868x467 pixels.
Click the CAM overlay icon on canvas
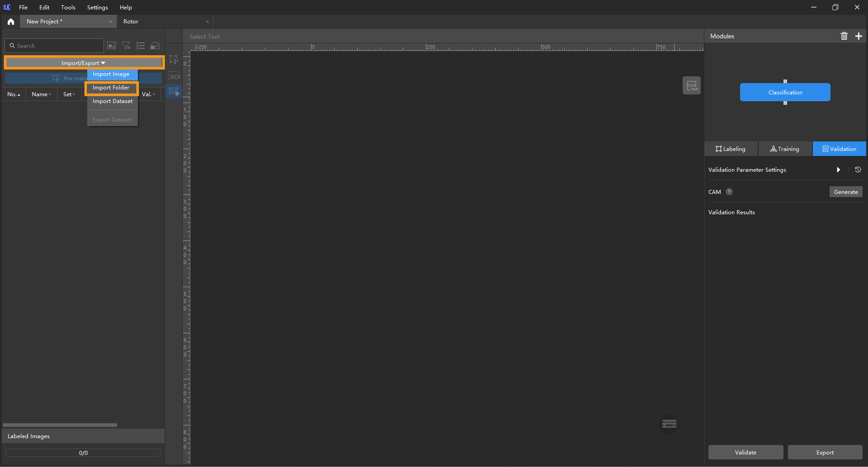(x=691, y=85)
